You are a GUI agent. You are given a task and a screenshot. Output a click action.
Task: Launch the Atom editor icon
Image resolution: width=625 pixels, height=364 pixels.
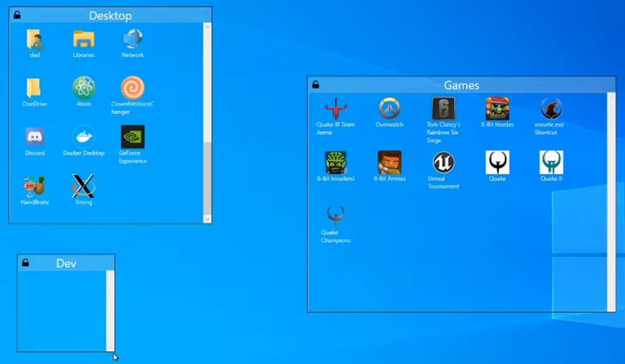(84, 87)
